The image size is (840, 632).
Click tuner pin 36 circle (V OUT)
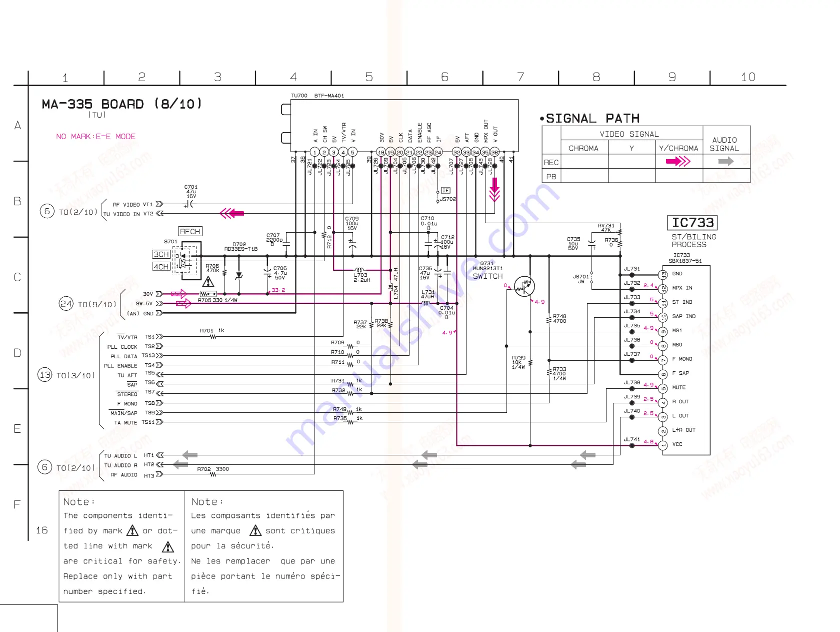coord(494,152)
